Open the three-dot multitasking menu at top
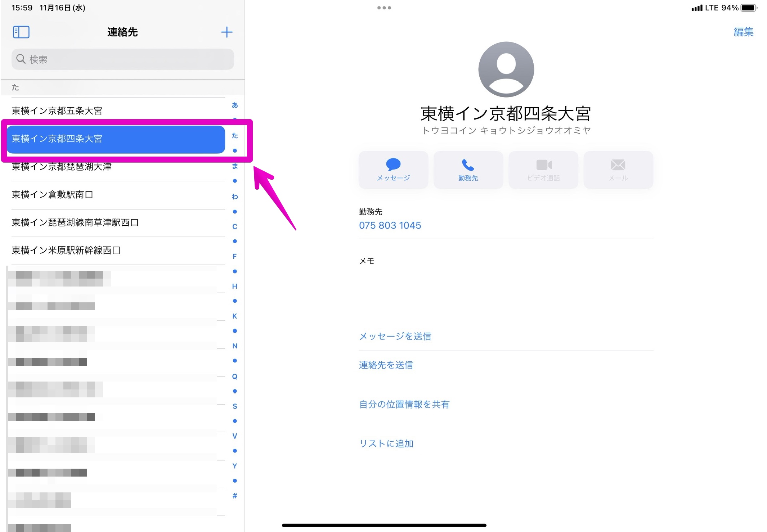767x532 pixels. (384, 8)
